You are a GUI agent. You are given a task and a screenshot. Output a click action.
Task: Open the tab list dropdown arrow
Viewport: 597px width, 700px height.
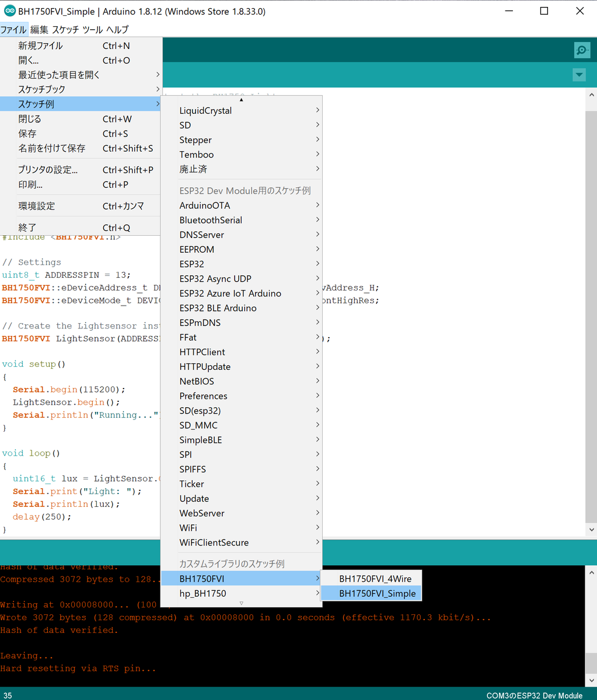pos(578,75)
